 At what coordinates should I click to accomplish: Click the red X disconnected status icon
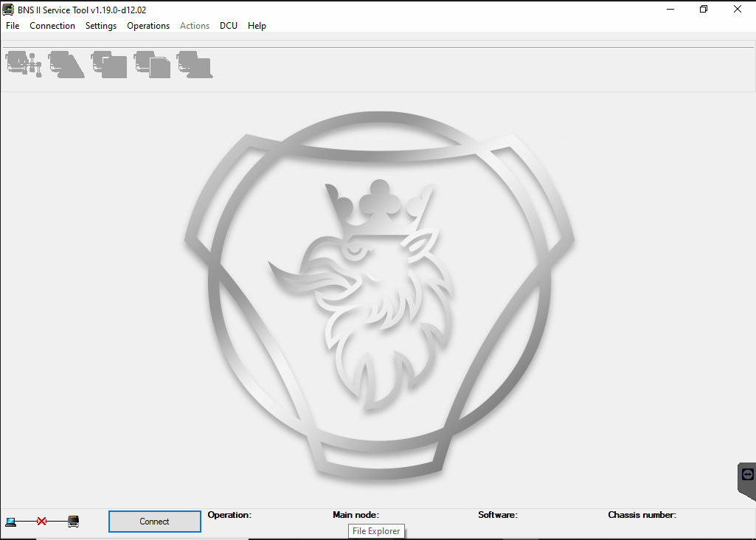[x=42, y=522]
